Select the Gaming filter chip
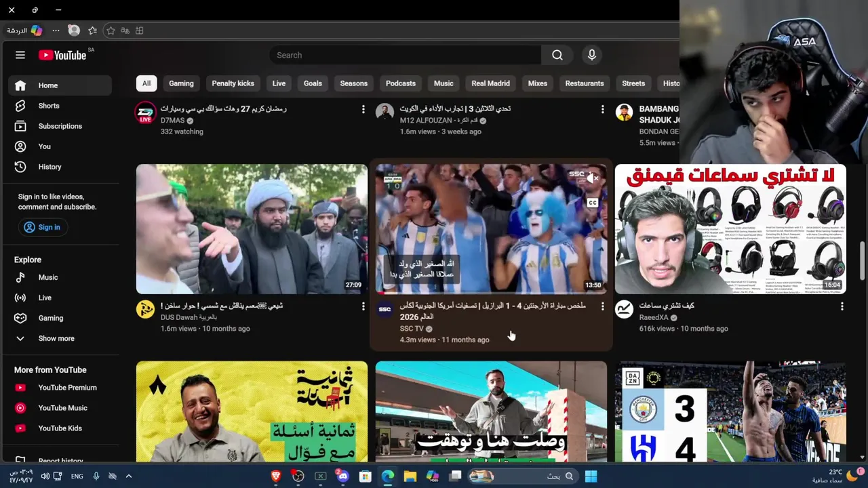 coord(181,83)
